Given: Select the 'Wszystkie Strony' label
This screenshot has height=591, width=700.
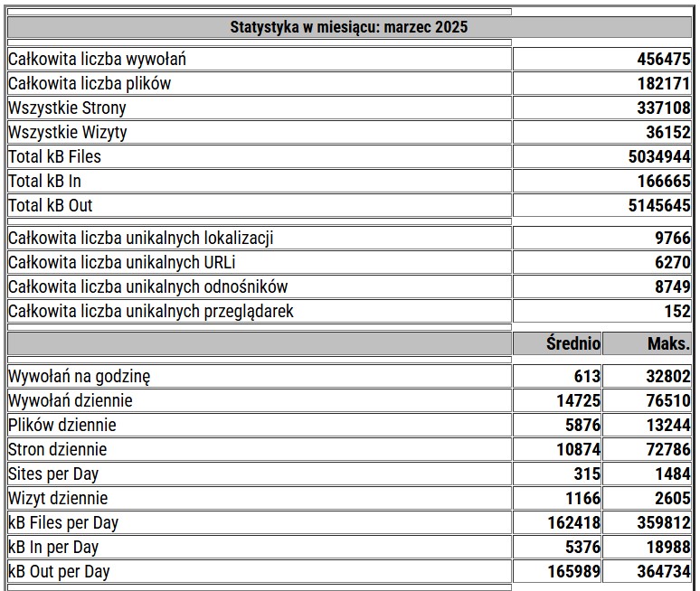Looking at the screenshot, I should coord(67,108).
